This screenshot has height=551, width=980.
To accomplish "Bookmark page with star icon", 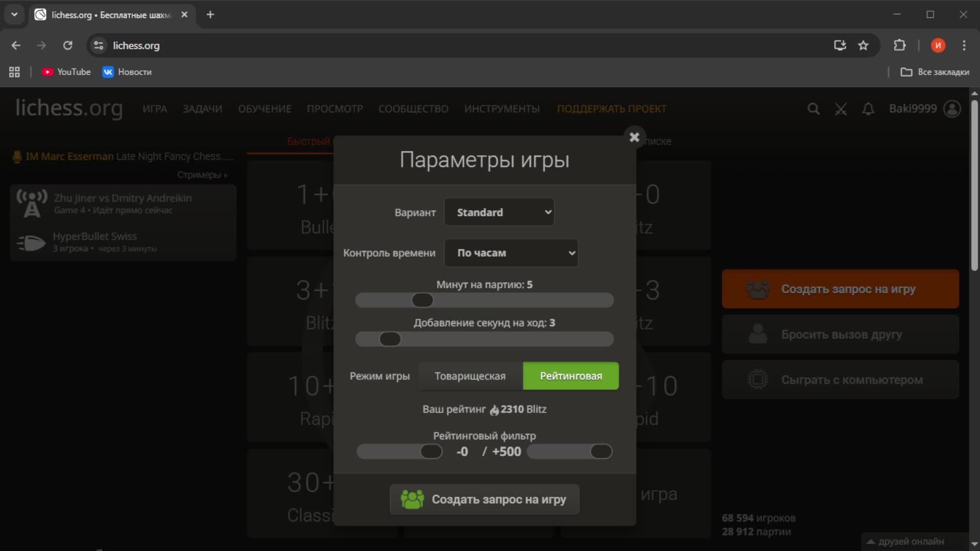I will pos(863,45).
